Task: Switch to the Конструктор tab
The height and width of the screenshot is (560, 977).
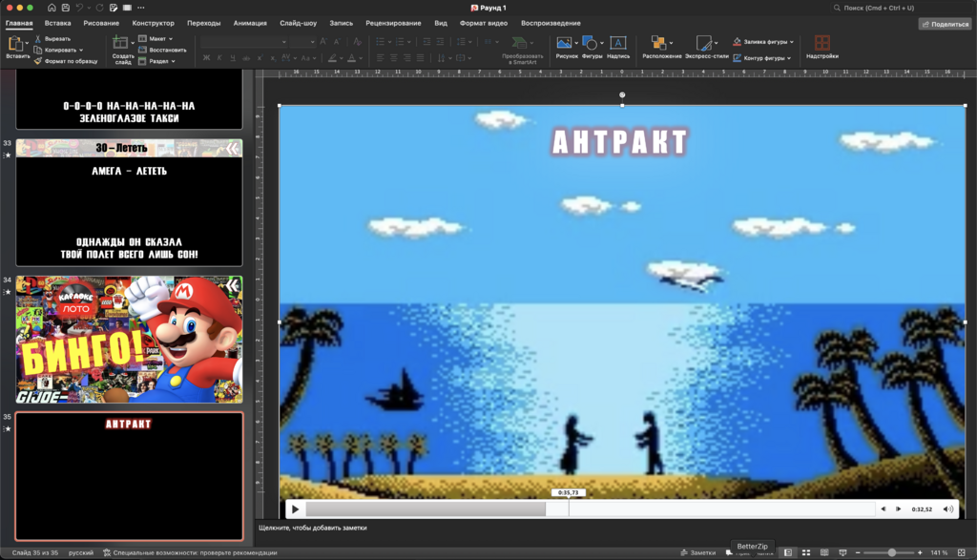Action: tap(154, 23)
